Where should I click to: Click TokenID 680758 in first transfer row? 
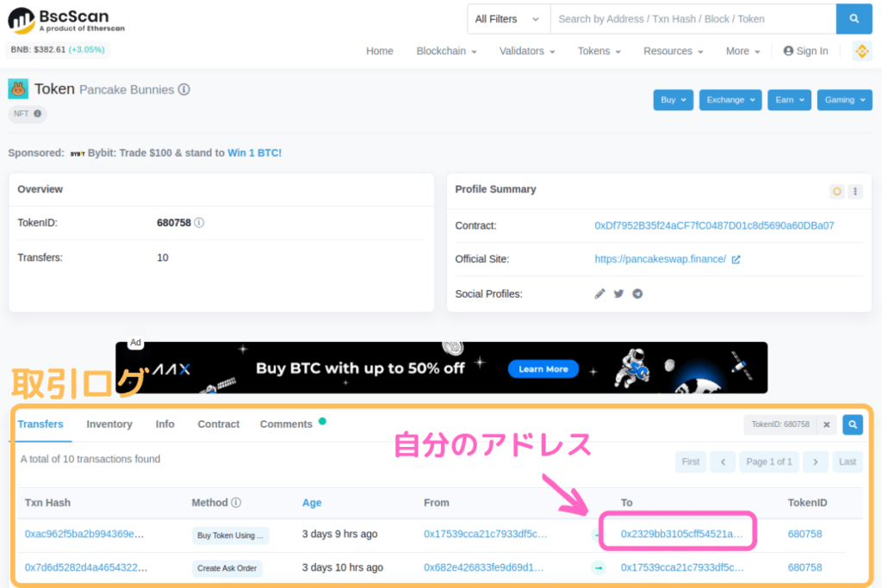tap(804, 534)
